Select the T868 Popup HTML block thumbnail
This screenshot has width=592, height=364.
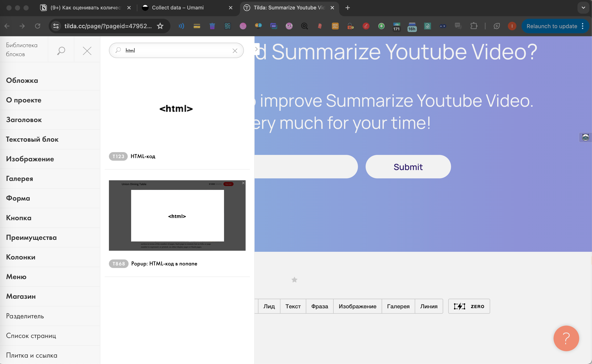pyautogui.click(x=177, y=215)
